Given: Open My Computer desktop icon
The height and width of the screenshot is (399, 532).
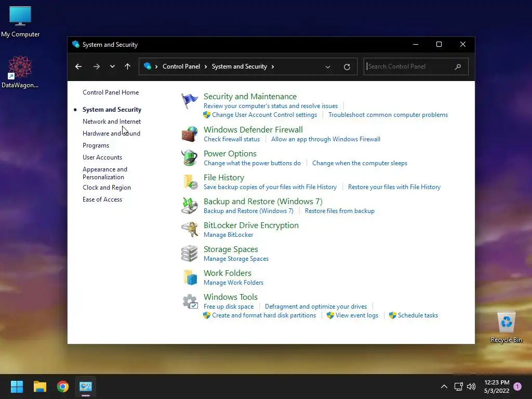Looking at the screenshot, I should 20,22.
